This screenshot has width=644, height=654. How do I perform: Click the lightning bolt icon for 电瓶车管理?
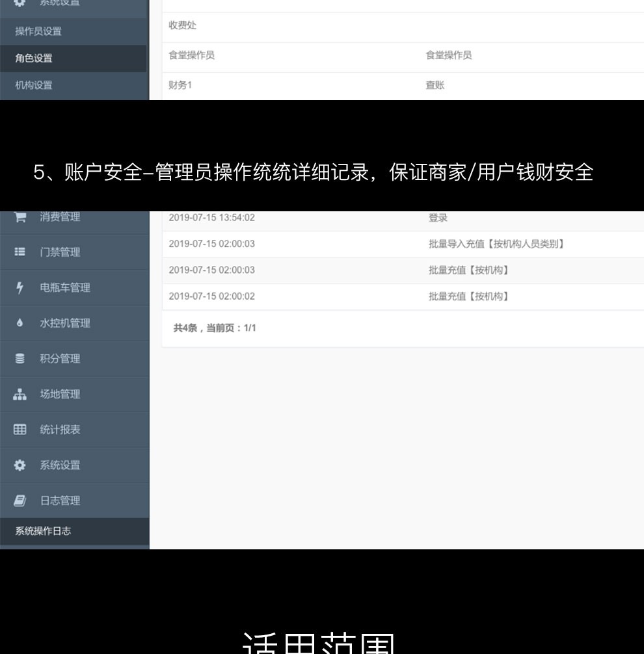(x=20, y=288)
